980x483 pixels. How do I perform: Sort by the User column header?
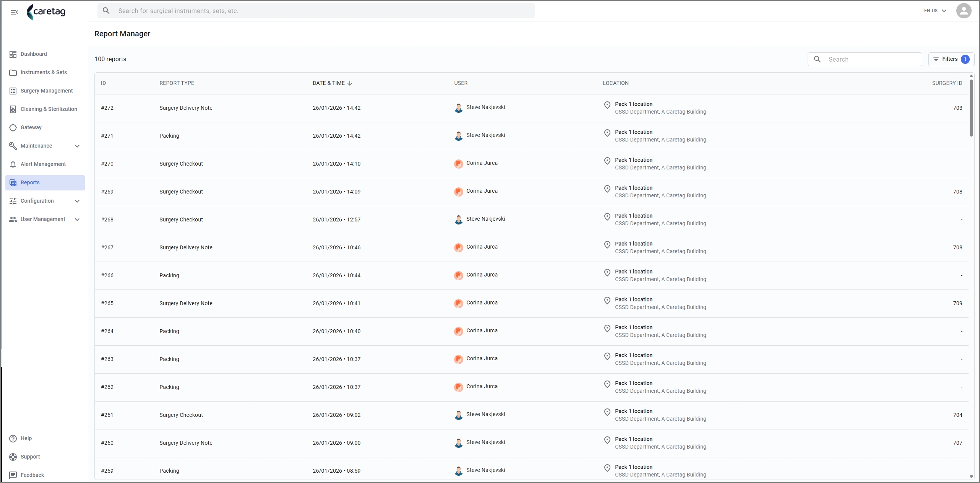(x=461, y=83)
